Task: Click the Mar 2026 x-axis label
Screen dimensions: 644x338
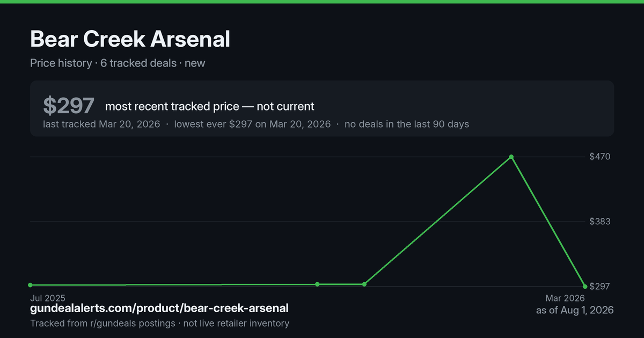Action: tap(565, 297)
